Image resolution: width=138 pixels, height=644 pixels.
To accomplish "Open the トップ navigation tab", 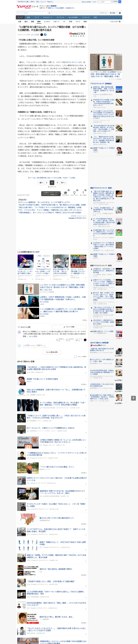I will [20, 17].
